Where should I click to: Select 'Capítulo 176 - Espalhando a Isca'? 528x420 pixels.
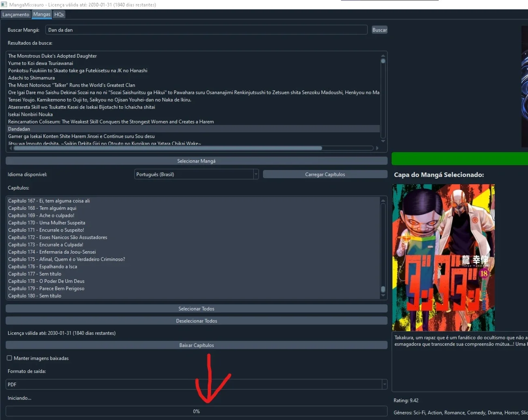tap(193, 267)
